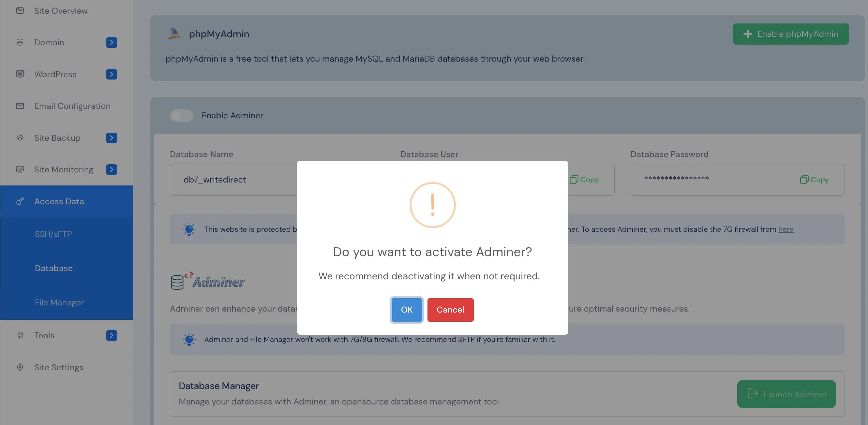The height and width of the screenshot is (425, 868).
Task: Click the Site Backup sidebar label
Action: pyautogui.click(x=57, y=138)
